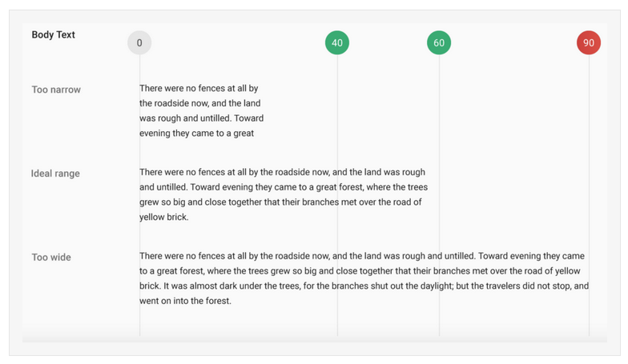628x364 pixels.
Task: Click the vertical guide line below marker 90
Action: click(589, 195)
